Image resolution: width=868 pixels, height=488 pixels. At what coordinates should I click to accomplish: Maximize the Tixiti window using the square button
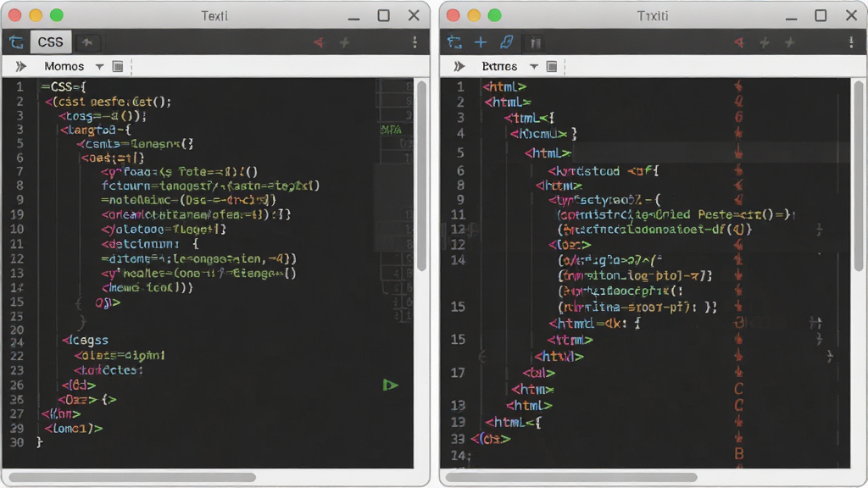click(821, 15)
